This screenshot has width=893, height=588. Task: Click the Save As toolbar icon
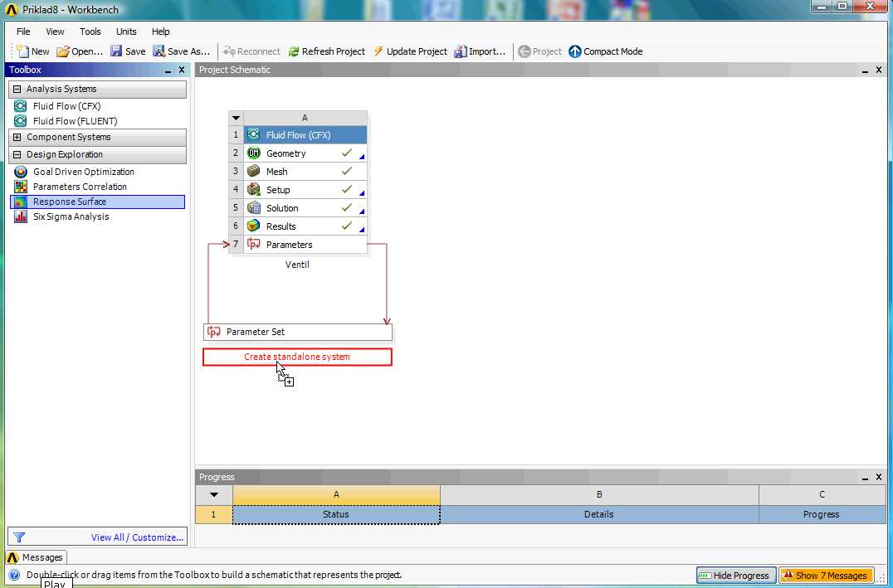[x=159, y=51]
